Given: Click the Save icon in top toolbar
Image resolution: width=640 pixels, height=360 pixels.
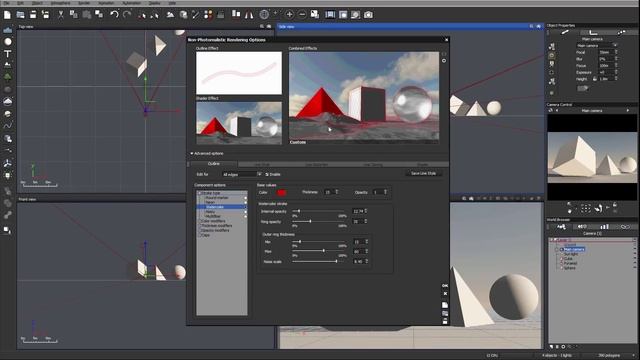Looking at the screenshot, I should pos(33,15).
